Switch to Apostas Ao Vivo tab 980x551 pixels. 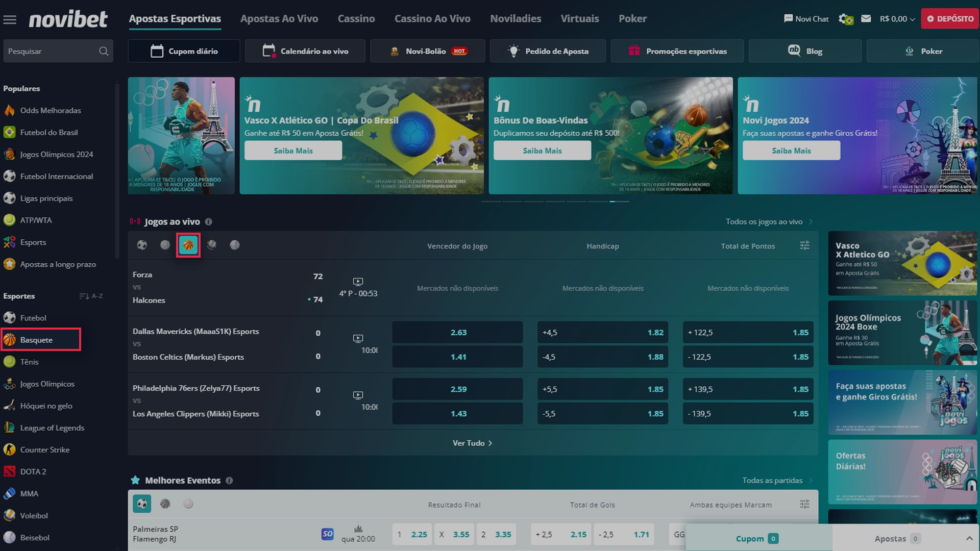[x=279, y=19]
